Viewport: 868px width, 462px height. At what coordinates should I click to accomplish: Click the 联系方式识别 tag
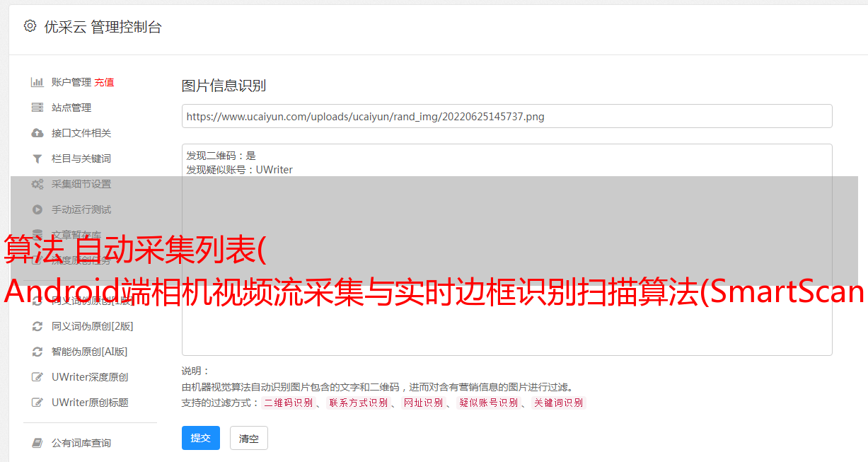point(359,403)
